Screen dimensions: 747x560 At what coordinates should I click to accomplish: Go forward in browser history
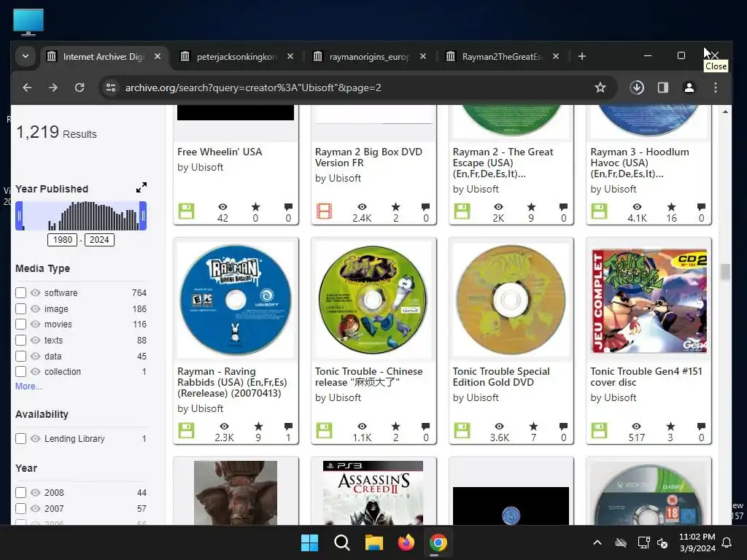click(53, 87)
